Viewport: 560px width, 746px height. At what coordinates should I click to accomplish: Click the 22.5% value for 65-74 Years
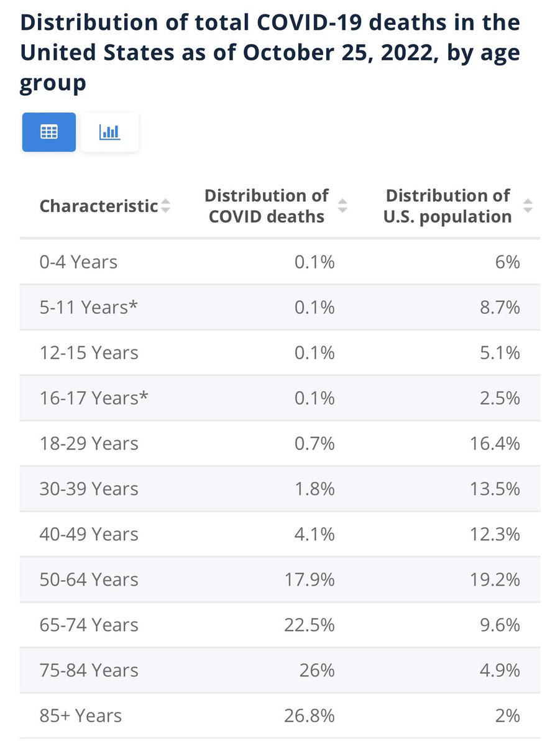point(309,625)
